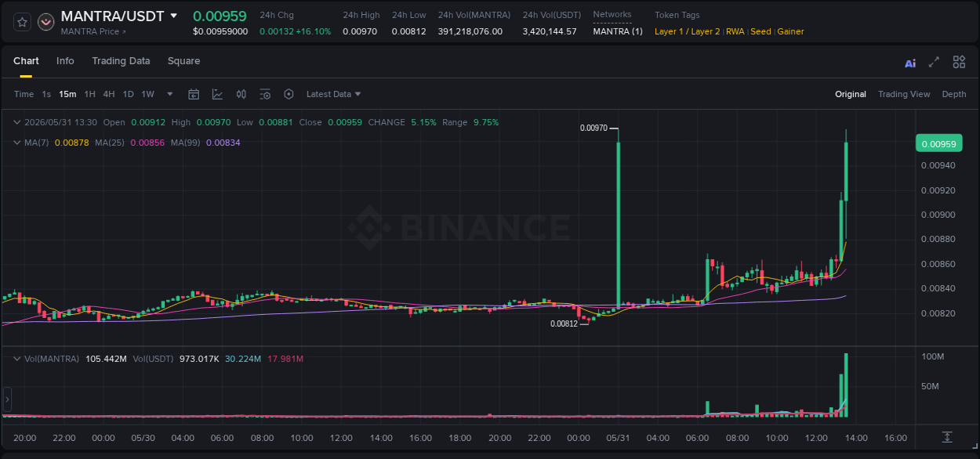The width and height of the screenshot is (980, 459).
Task: Expand more time intervals dropdown arrow
Action: tap(170, 94)
